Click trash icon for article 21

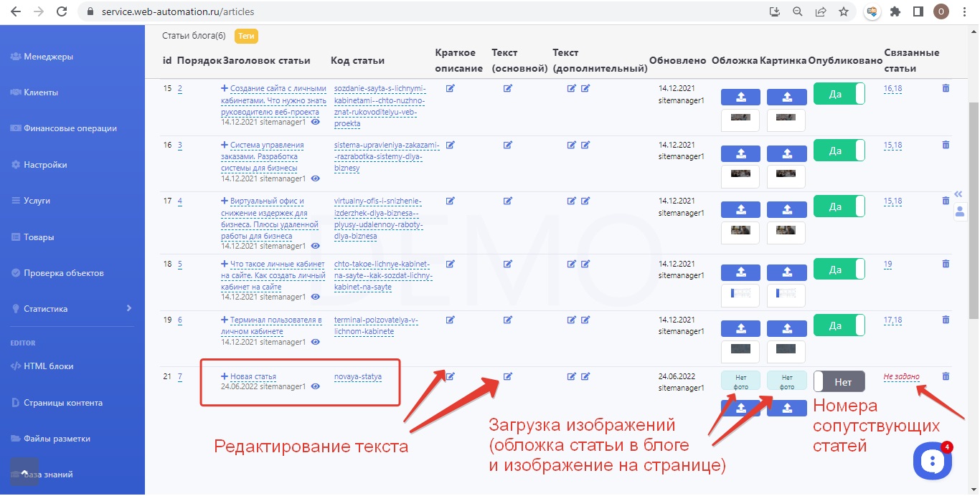(945, 376)
